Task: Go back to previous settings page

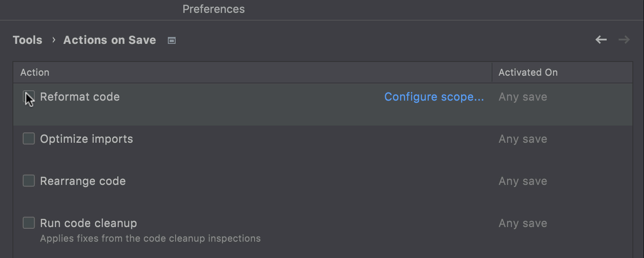Action: point(601,40)
